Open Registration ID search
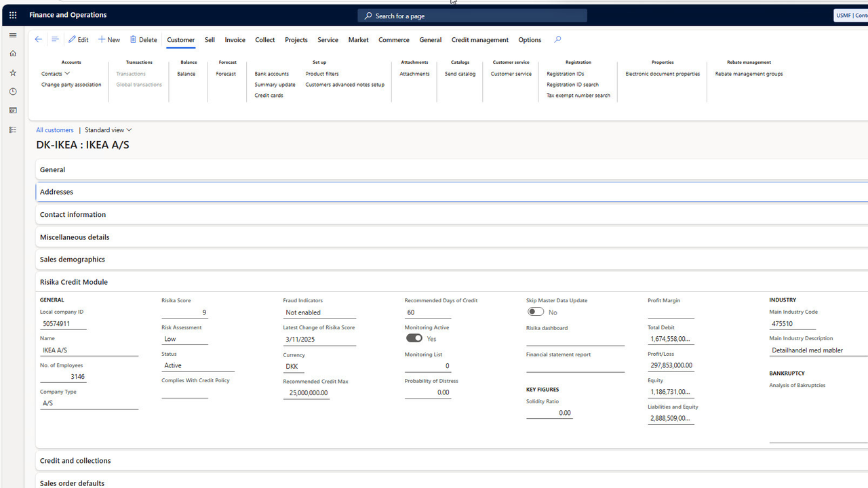The height and width of the screenshot is (488, 868). click(573, 85)
